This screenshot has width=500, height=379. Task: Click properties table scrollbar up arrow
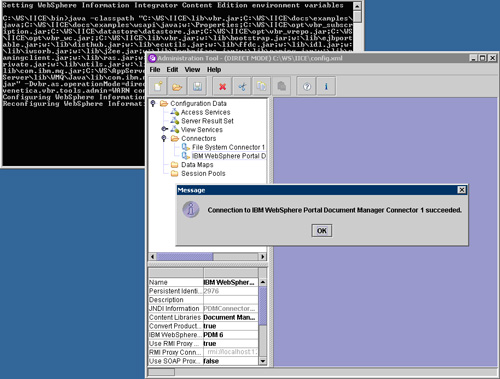(263, 282)
